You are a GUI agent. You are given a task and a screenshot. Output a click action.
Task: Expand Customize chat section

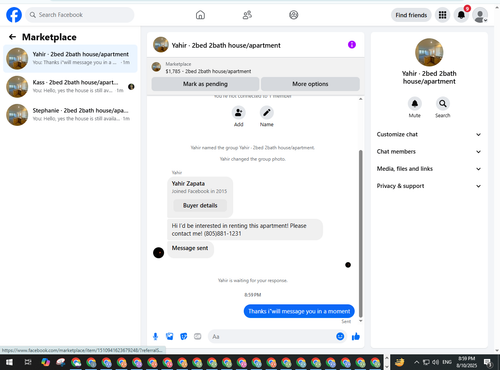tap(429, 134)
